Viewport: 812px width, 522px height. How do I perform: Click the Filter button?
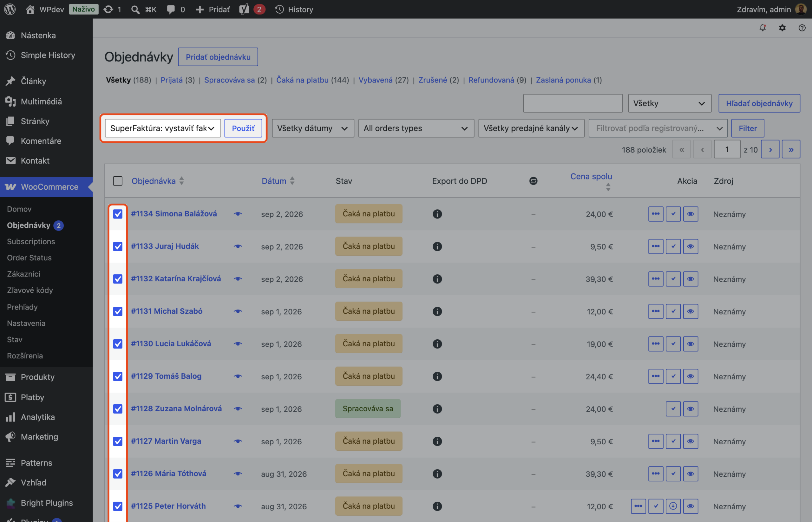748,128
